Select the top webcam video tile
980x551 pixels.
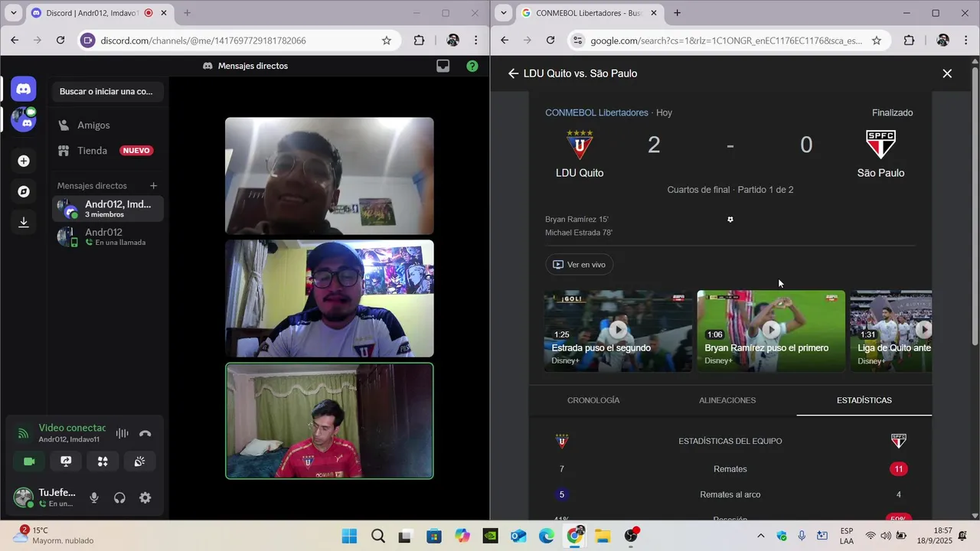click(329, 176)
